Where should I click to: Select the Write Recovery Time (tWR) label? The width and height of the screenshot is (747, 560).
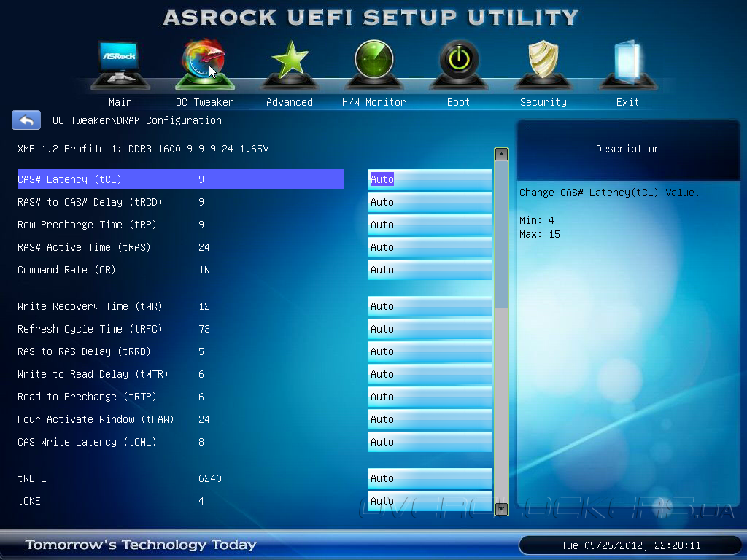tap(90, 306)
